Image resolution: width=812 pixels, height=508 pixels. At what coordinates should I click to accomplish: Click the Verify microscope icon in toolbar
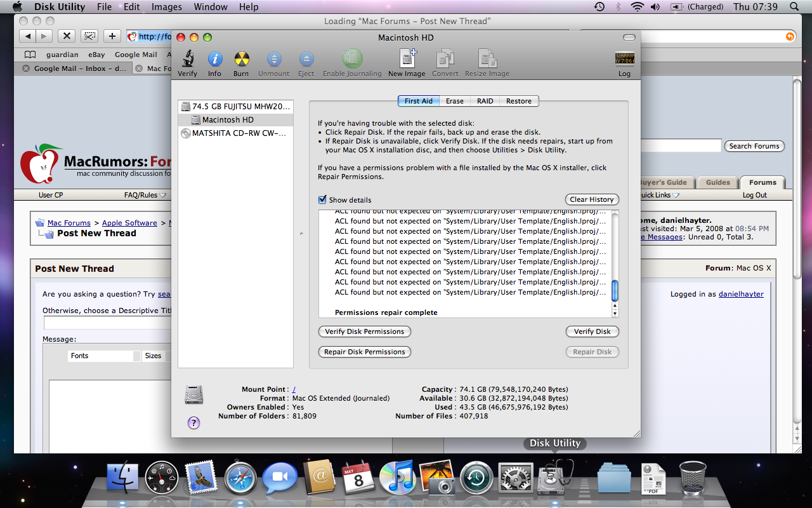[x=187, y=59]
